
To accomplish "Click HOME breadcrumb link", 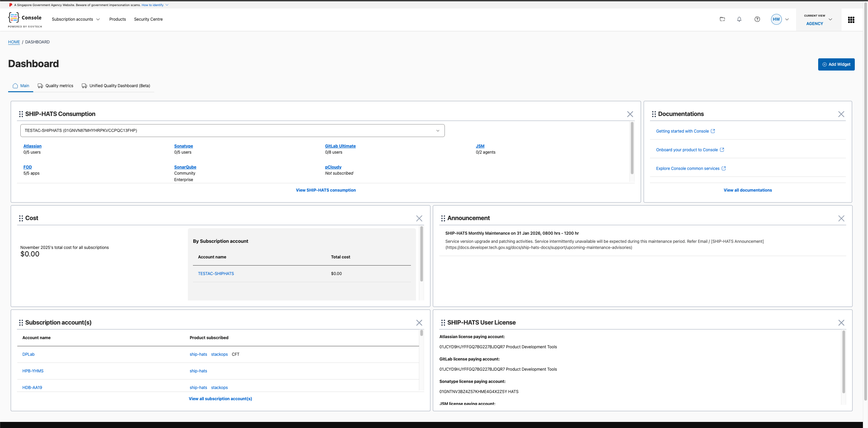I will [14, 42].
